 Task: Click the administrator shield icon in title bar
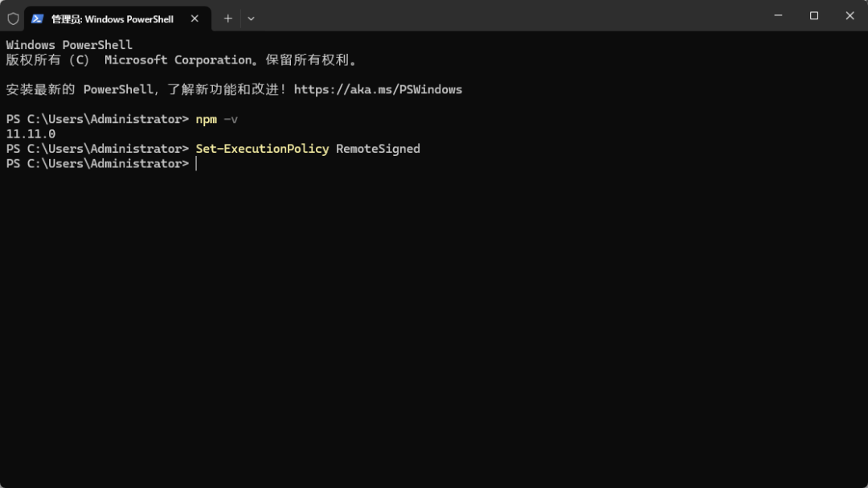tap(14, 18)
